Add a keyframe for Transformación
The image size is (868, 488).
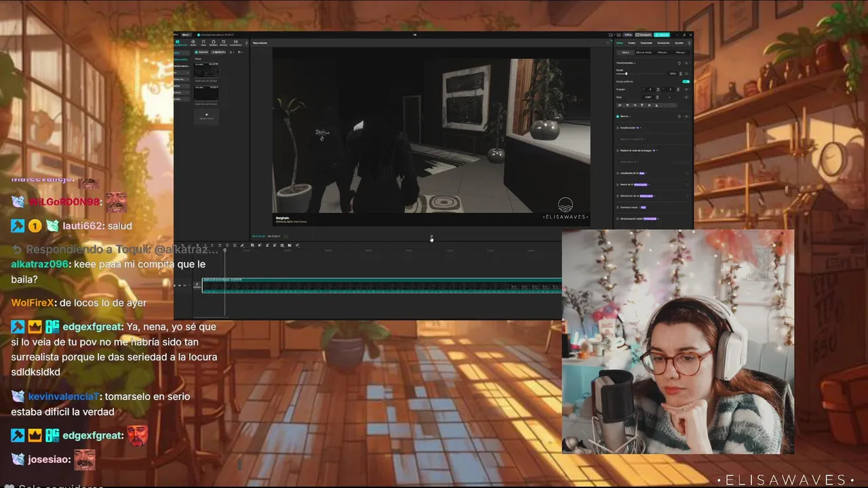[686, 63]
